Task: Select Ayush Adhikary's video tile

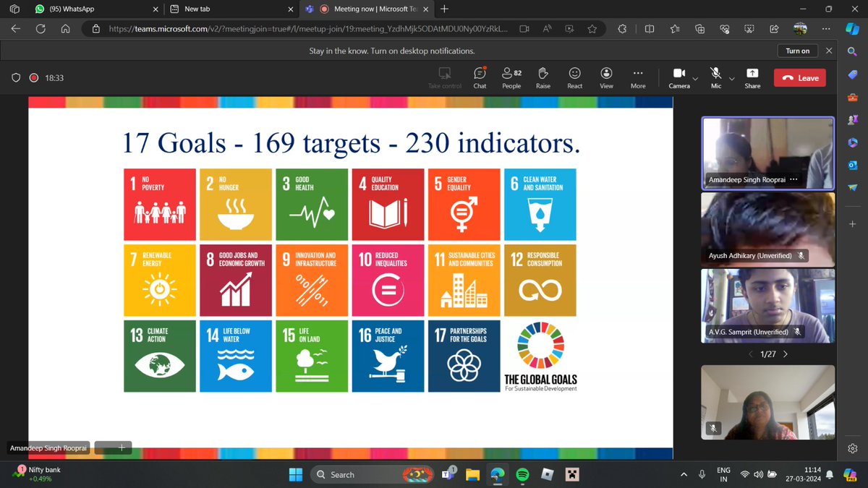Action: coord(767,228)
